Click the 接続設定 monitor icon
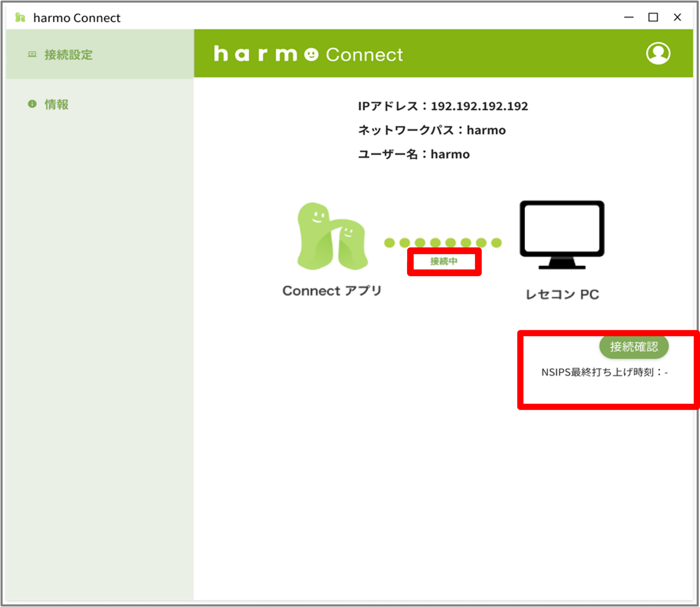 click(32, 54)
